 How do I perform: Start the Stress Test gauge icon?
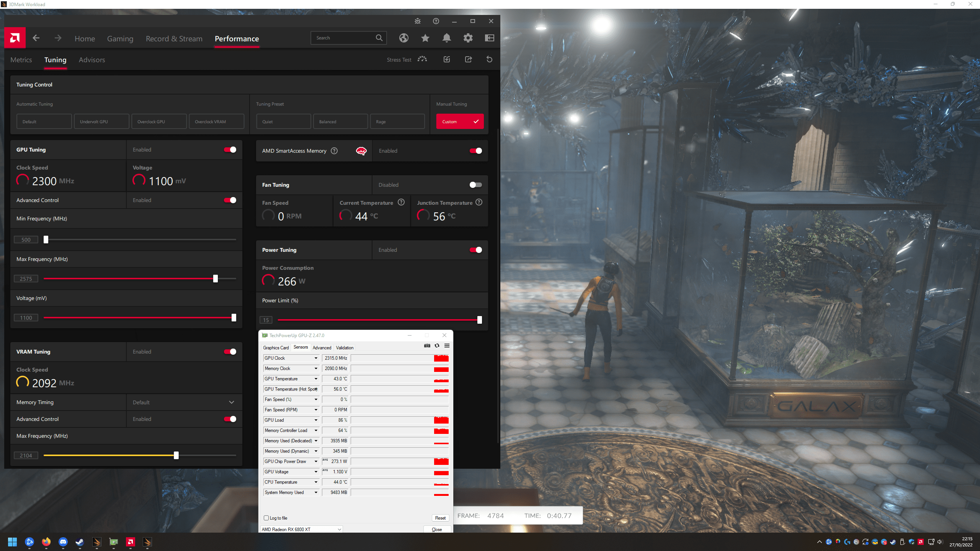(422, 59)
